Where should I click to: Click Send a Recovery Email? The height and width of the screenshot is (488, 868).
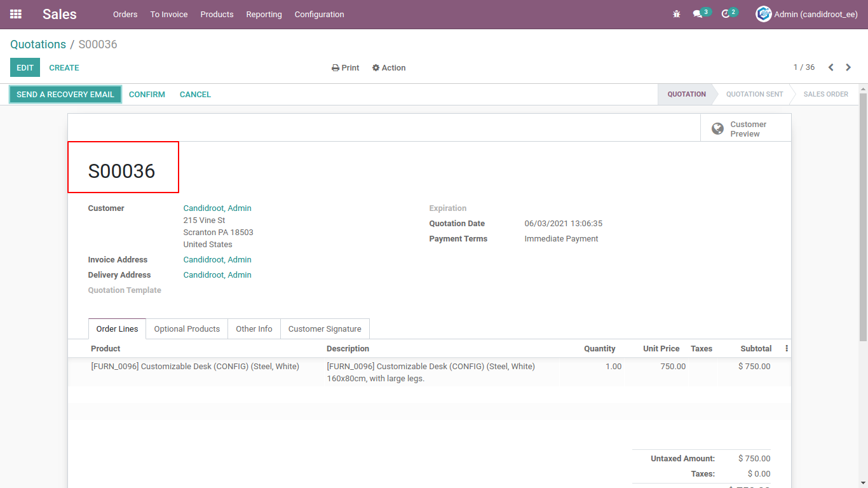tap(65, 95)
